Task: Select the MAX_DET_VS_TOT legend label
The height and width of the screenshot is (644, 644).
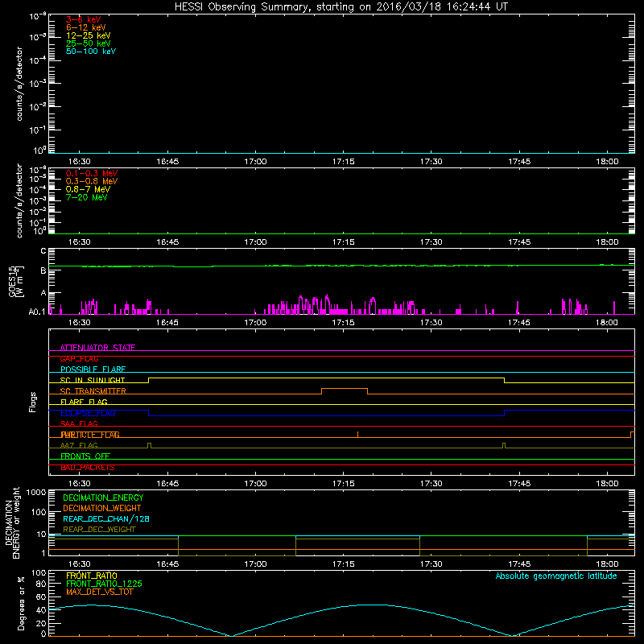Action: click(100, 592)
